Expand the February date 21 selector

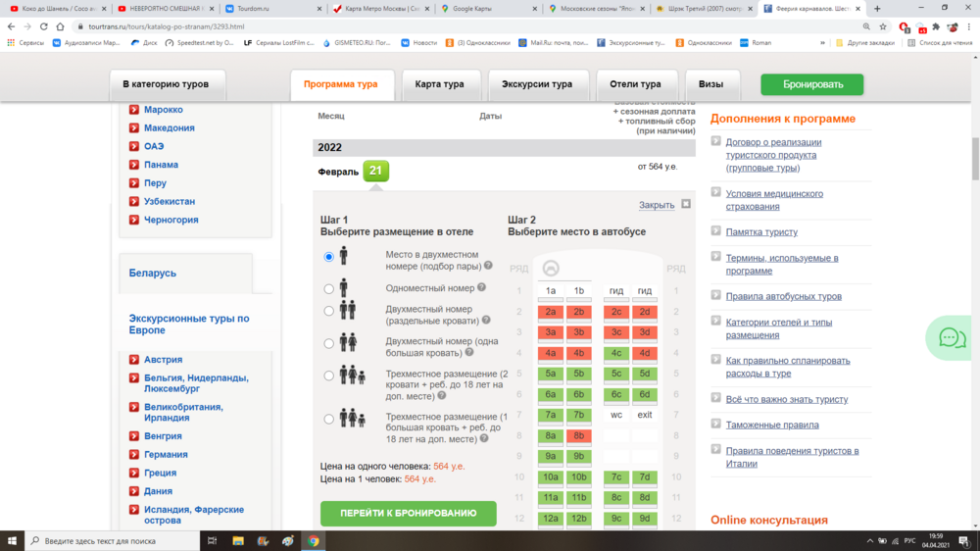click(x=374, y=172)
